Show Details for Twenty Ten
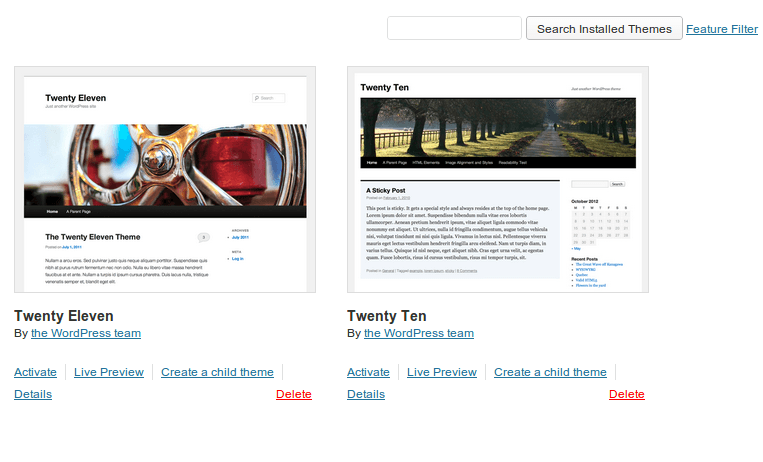Image resolution: width=763 pixels, height=462 pixels. click(366, 394)
